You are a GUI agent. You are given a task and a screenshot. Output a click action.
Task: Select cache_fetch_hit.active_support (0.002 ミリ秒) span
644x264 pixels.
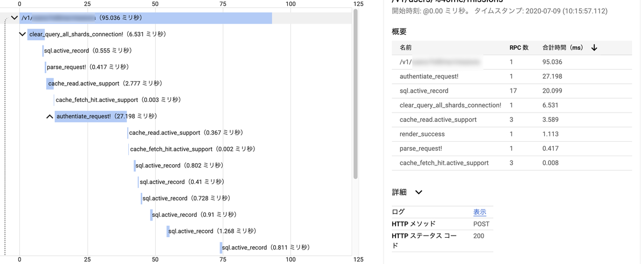(193, 149)
